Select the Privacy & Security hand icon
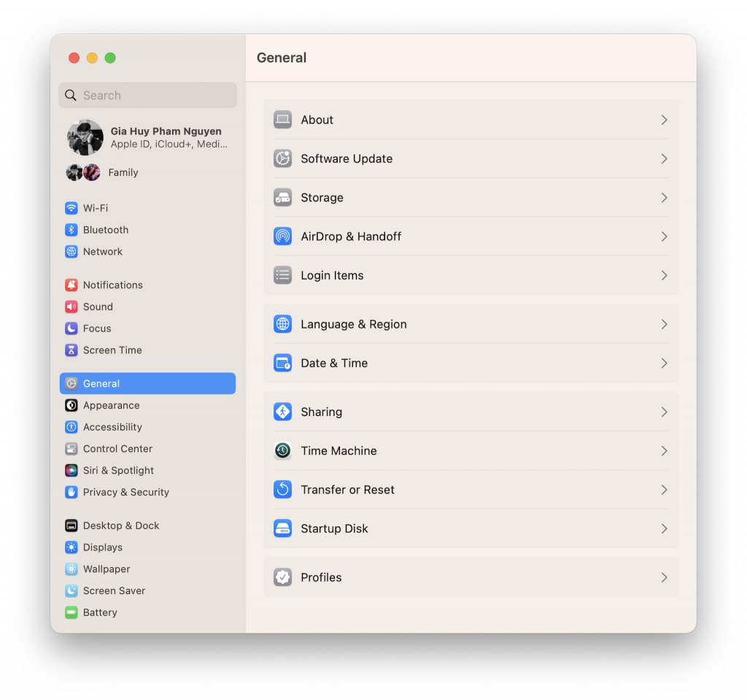 pos(71,492)
